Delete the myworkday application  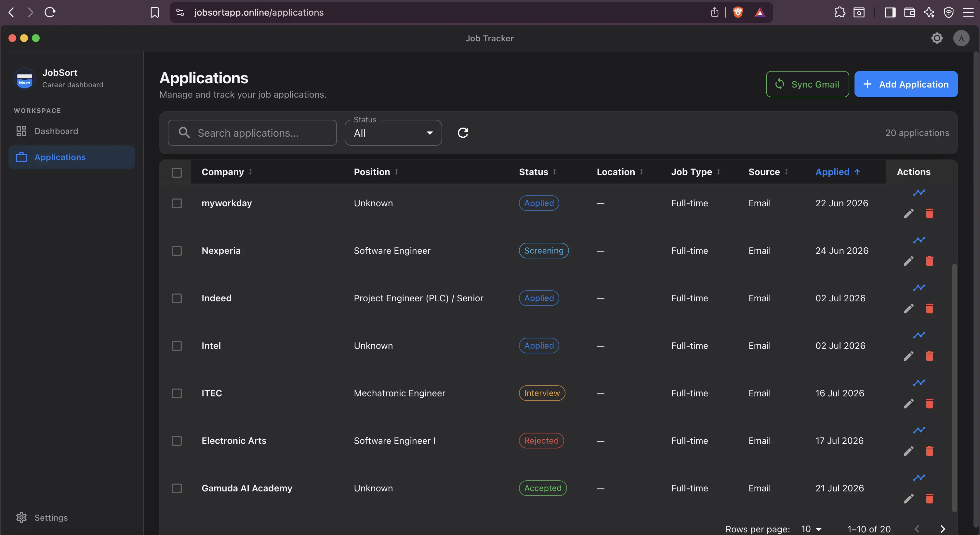click(929, 213)
